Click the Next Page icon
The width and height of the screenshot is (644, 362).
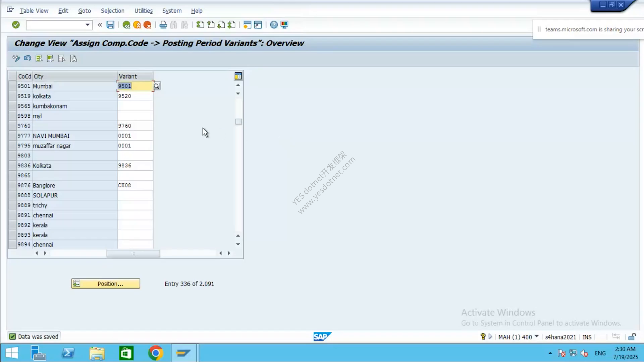[x=221, y=25]
